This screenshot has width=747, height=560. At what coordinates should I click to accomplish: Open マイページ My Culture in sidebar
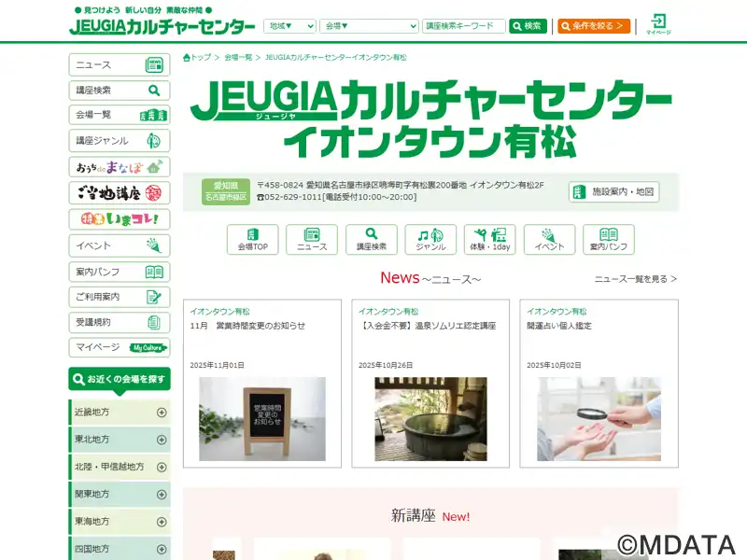(120, 347)
